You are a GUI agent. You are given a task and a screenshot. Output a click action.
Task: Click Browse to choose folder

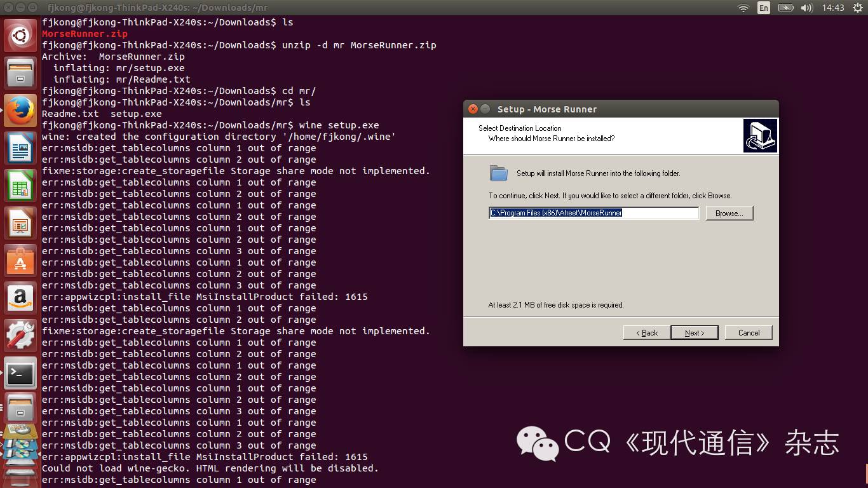[x=729, y=213]
